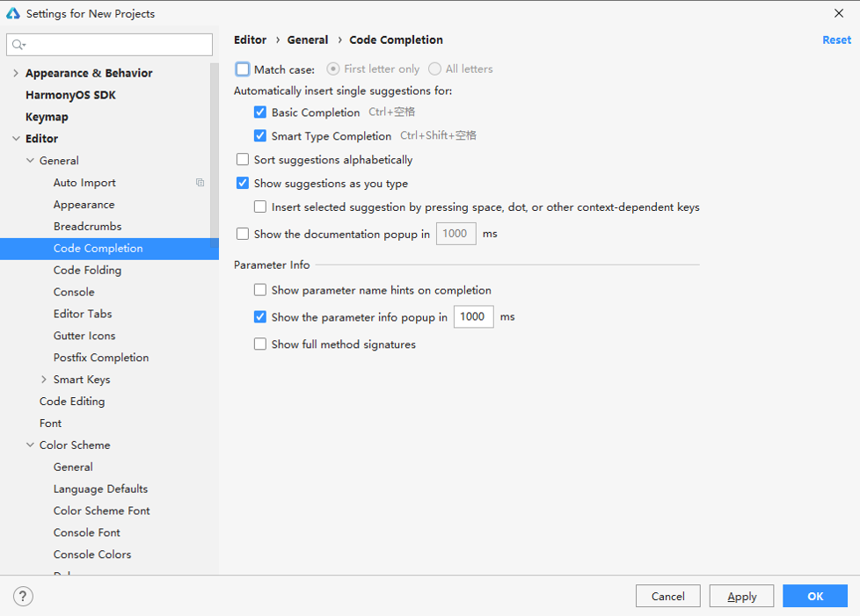Open Color Scheme Font settings

click(101, 511)
